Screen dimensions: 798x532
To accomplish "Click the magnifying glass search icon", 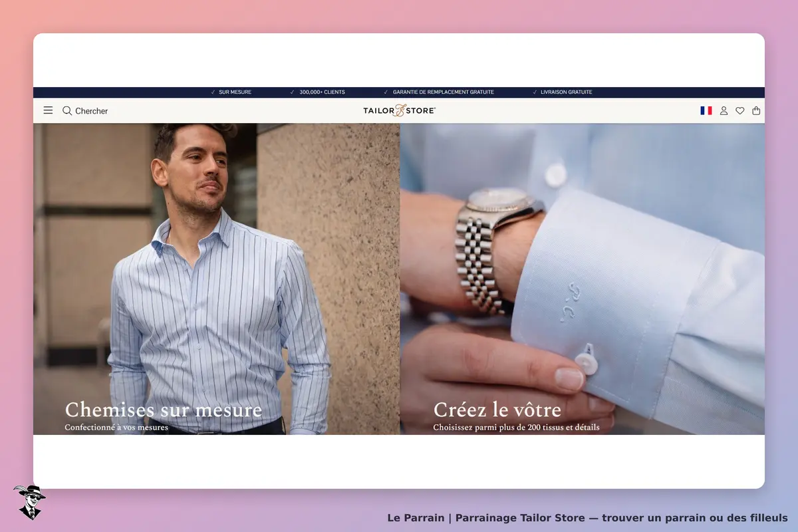I will pyautogui.click(x=67, y=110).
